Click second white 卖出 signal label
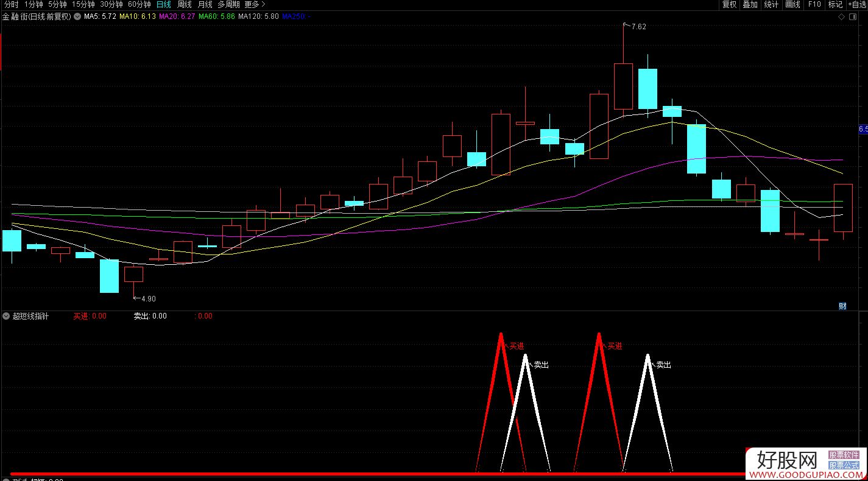The width and height of the screenshot is (868, 481). [663, 365]
